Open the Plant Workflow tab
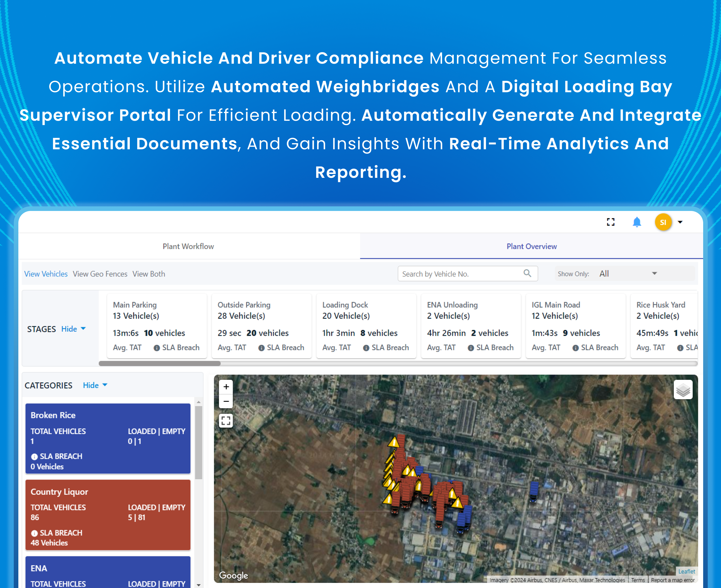Viewport: 721px width, 588px height. click(188, 246)
